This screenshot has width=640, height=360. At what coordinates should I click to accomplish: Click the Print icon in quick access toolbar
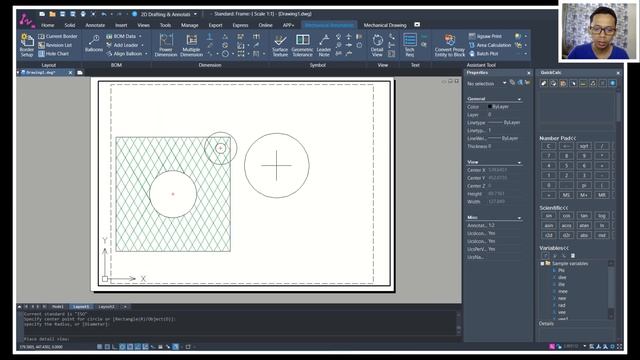tap(83, 14)
